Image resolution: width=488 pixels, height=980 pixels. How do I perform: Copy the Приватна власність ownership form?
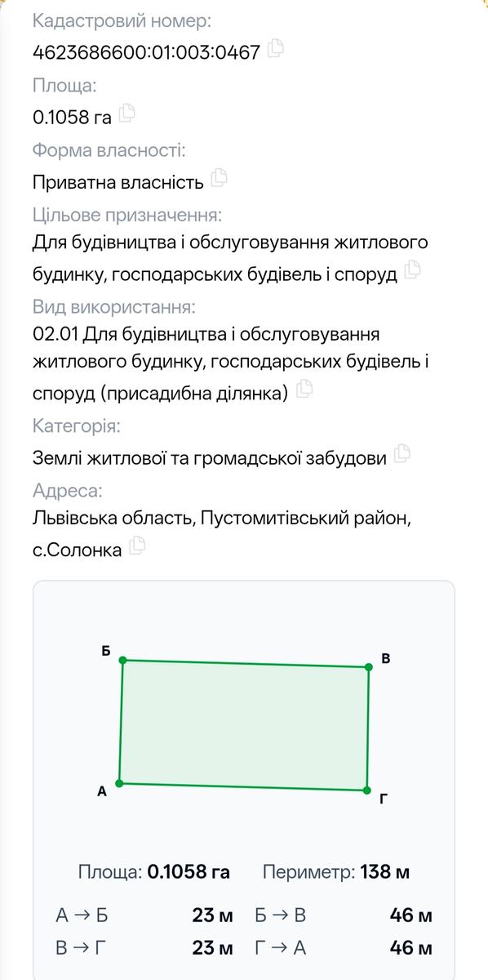[x=219, y=177]
